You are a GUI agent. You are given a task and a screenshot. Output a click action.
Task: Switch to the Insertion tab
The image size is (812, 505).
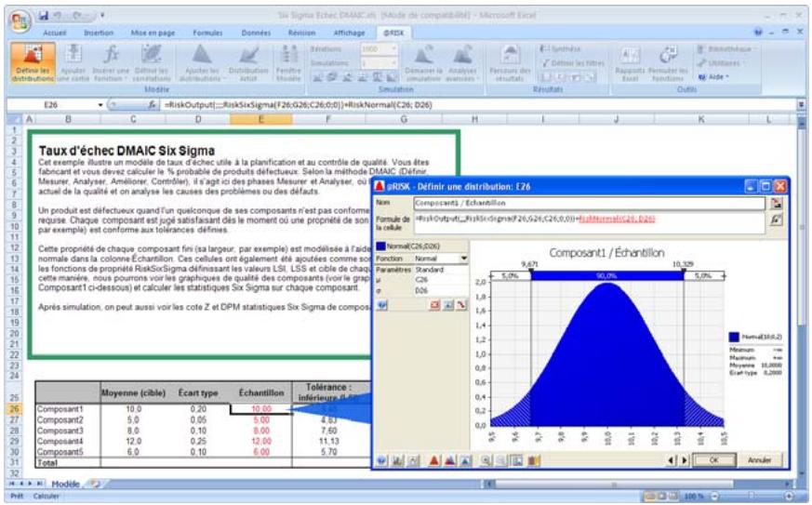[99, 33]
